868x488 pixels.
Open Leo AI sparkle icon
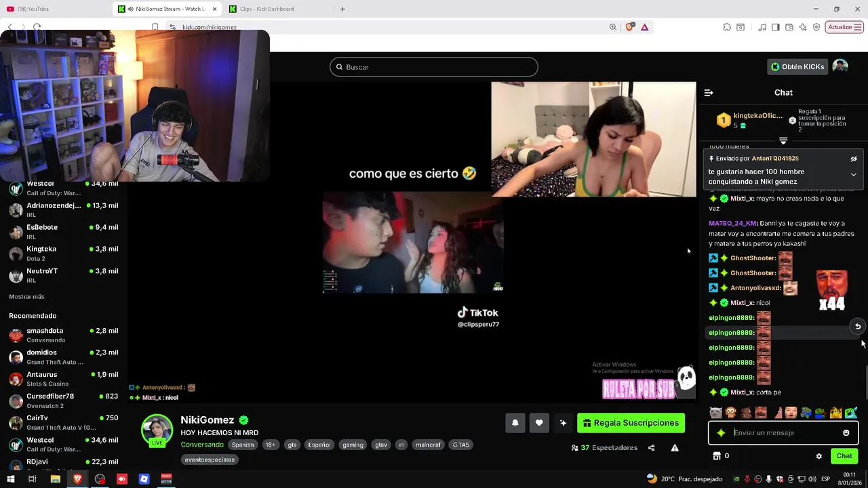tap(803, 27)
